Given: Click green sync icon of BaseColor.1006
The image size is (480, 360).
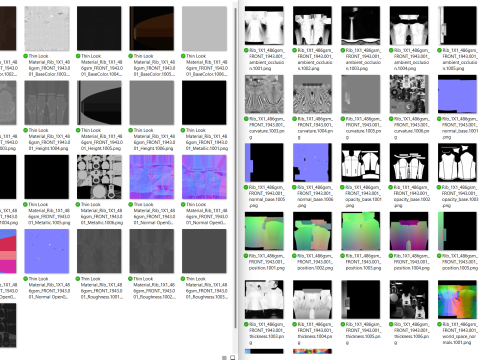Looking at the screenshot, I should [x=183, y=56].
